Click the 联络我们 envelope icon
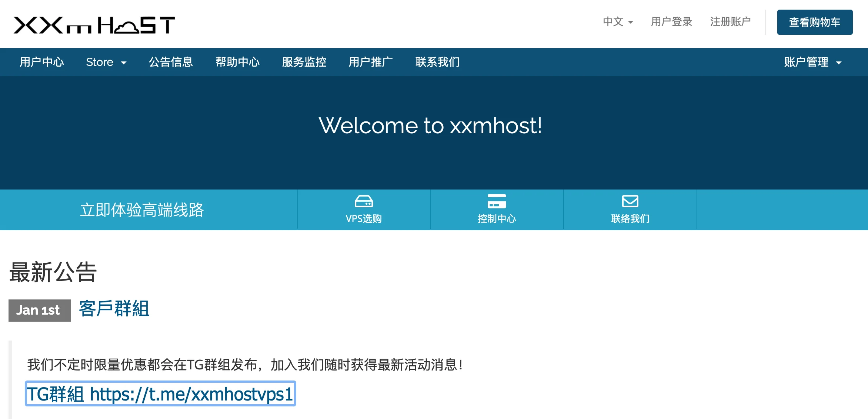Screen dimensions: 868x419 coord(630,201)
